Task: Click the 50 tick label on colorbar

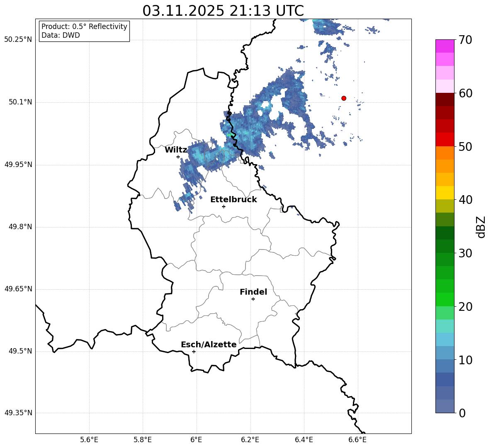Action: [465, 146]
